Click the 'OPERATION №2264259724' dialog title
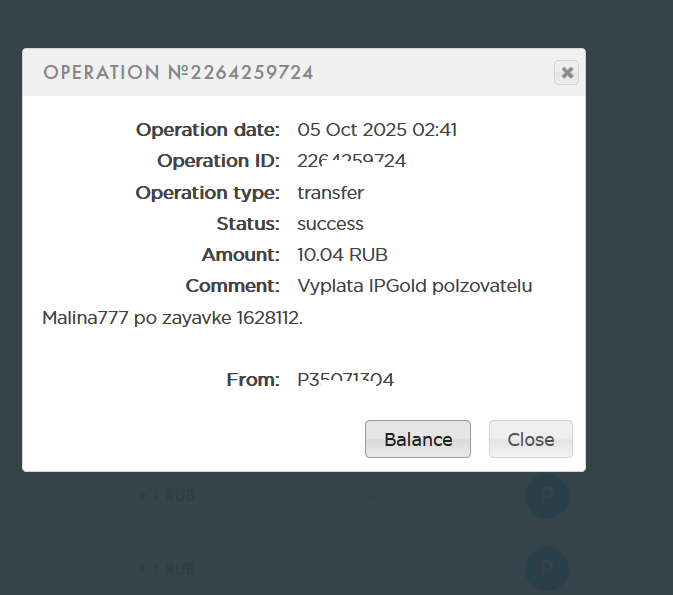 click(x=178, y=72)
